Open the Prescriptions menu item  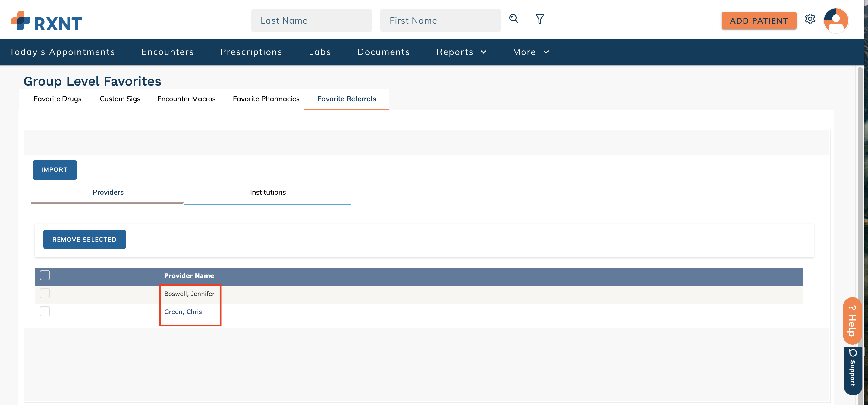pos(251,52)
